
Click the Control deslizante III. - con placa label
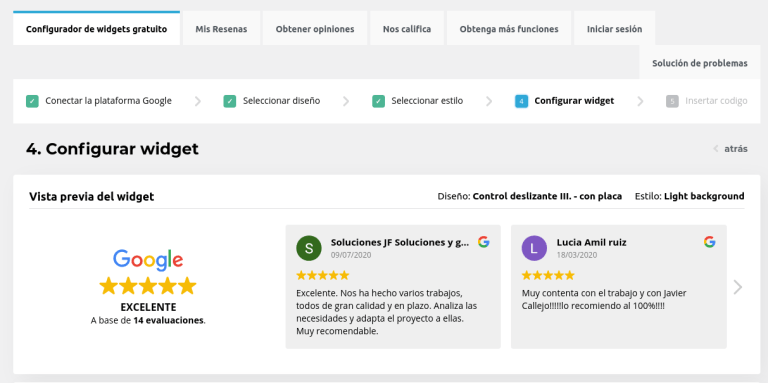pyautogui.click(x=547, y=196)
